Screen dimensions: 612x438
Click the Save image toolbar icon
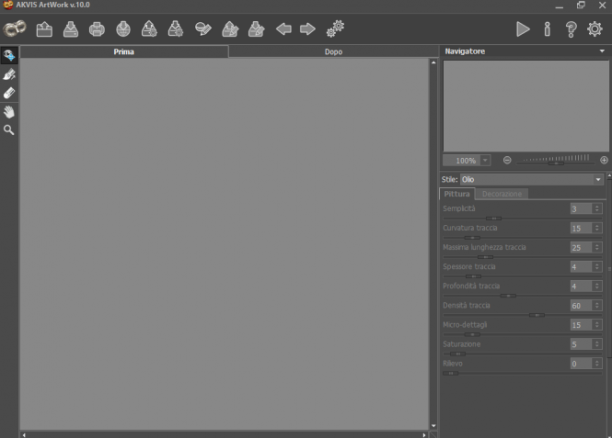tap(71, 29)
